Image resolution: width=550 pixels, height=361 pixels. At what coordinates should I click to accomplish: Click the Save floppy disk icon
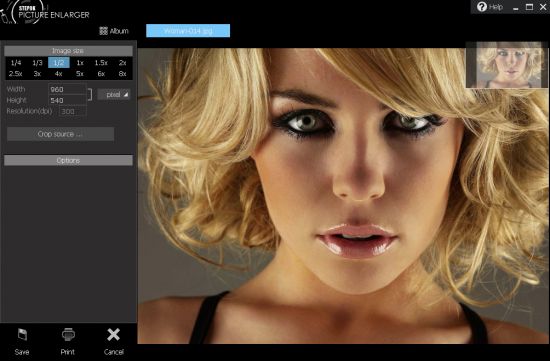(x=22, y=335)
